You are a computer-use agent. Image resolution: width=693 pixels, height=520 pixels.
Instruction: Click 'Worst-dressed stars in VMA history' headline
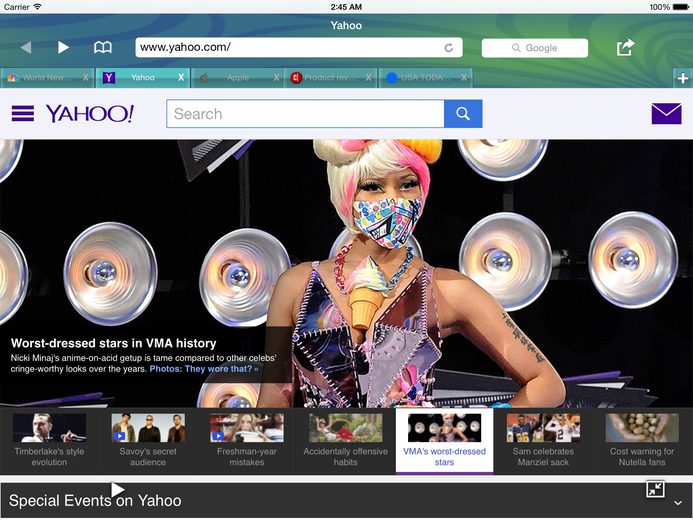click(114, 343)
